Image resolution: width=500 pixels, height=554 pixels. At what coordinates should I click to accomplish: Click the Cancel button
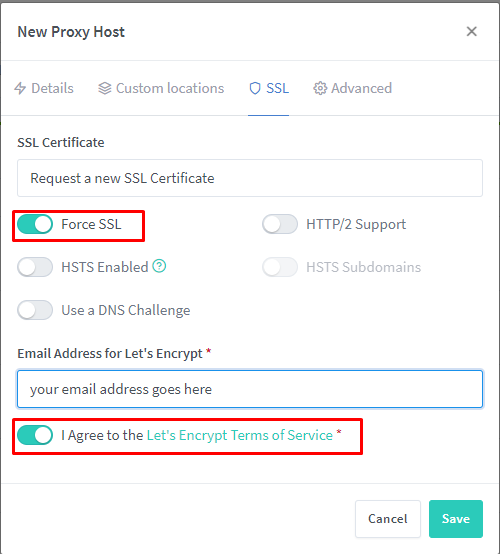pyautogui.click(x=388, y=519)
